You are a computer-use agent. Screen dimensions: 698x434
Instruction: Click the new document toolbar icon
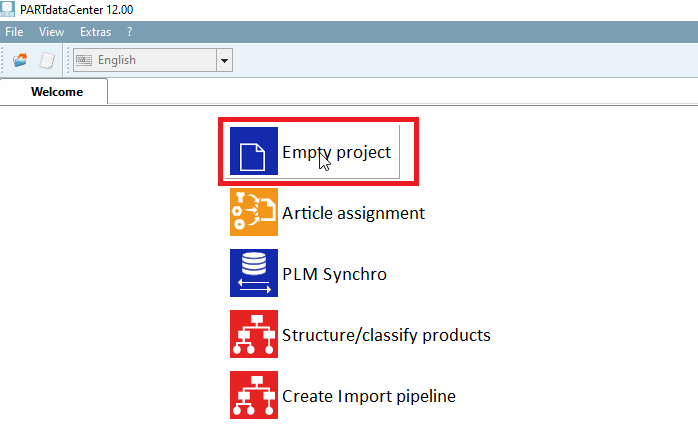click(47, 60)
